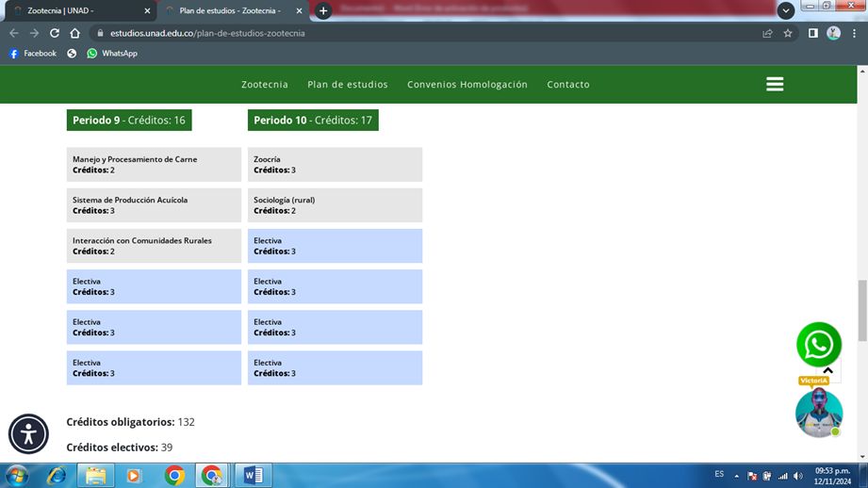Open the Word icon in the taskbar
The width and height of the screenshot is (868, 488).
(253, 476)
